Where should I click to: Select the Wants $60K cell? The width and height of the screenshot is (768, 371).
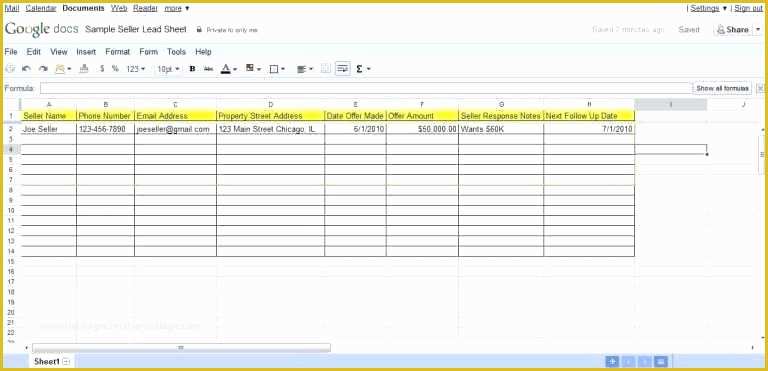click(501, 129)
